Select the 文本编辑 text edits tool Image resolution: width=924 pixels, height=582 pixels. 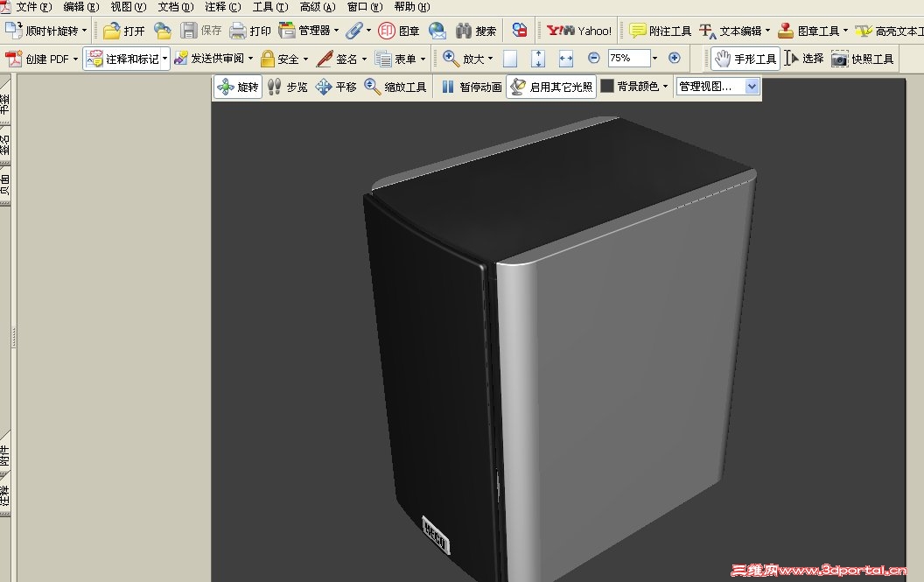(x=731, y=31)
